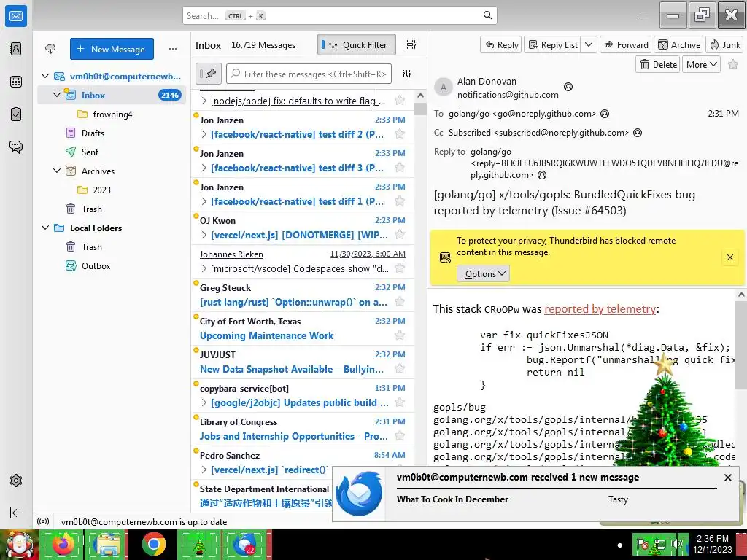
Task: Open quick filter options icon
Action: click(x=406, y=74)
